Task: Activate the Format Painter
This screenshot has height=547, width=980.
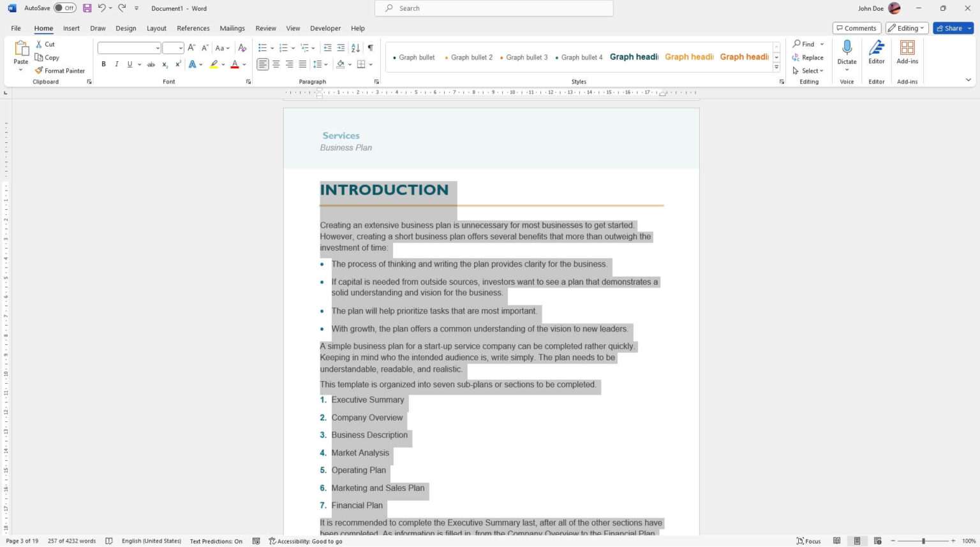Action: [x=60, y=70]
